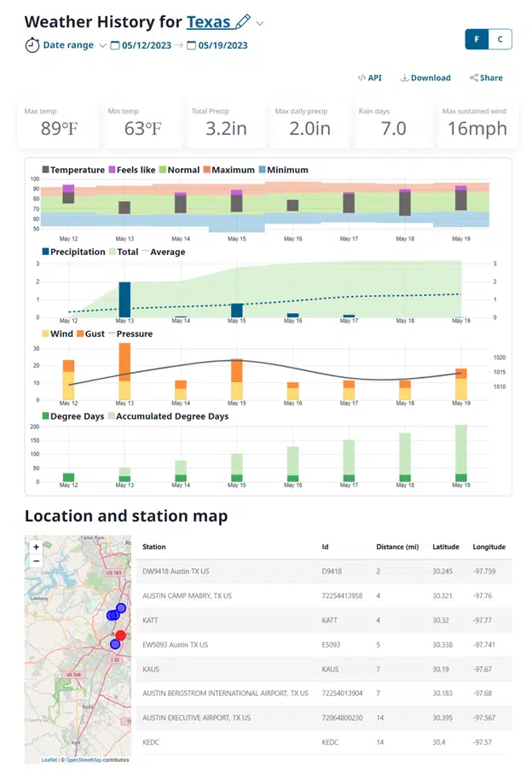The width and height of the screenshot is (532, 772).
Task: Switch temperature units to Fahrenheit
Action: tap(476, 39)
